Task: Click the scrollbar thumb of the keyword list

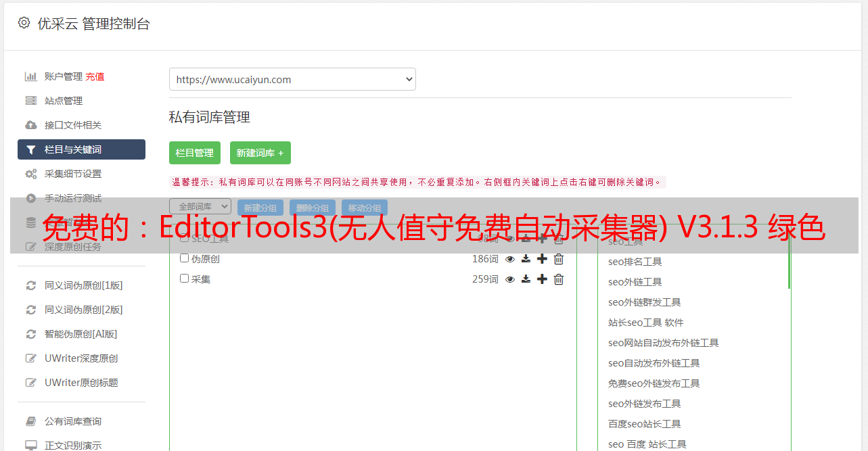Action: (789, 262)
